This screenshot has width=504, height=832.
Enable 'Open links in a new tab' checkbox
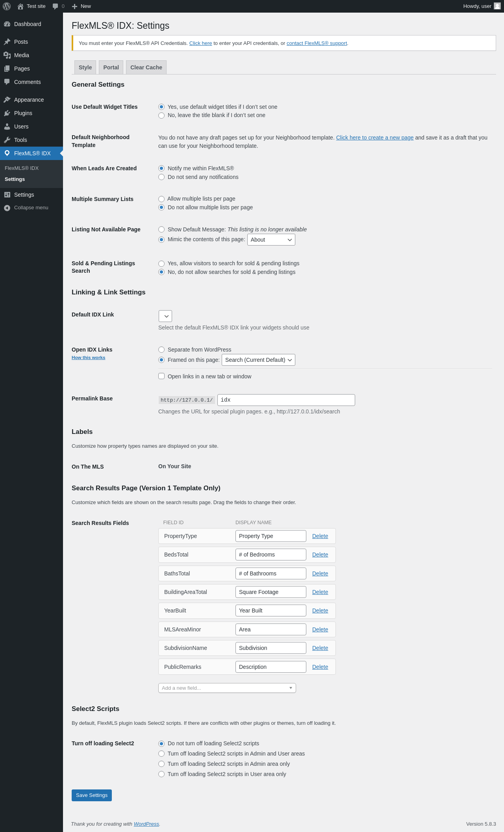click(x=161, y=376)
